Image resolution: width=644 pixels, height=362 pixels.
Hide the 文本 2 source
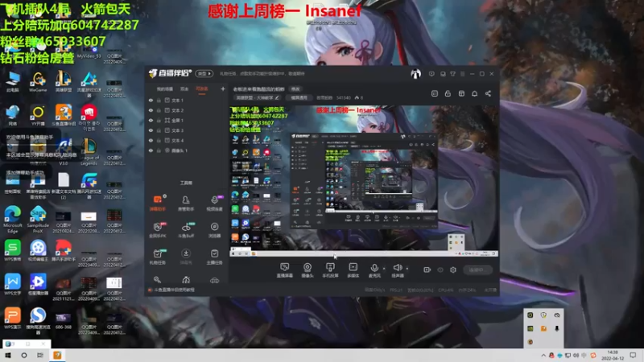[x=151, y=110]
